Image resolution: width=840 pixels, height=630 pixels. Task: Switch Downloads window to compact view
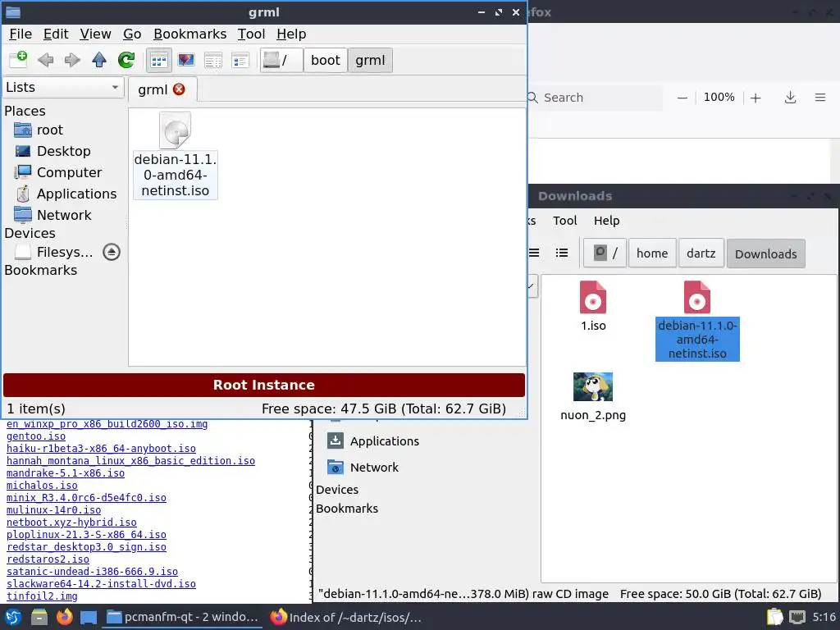click(534, 253)
